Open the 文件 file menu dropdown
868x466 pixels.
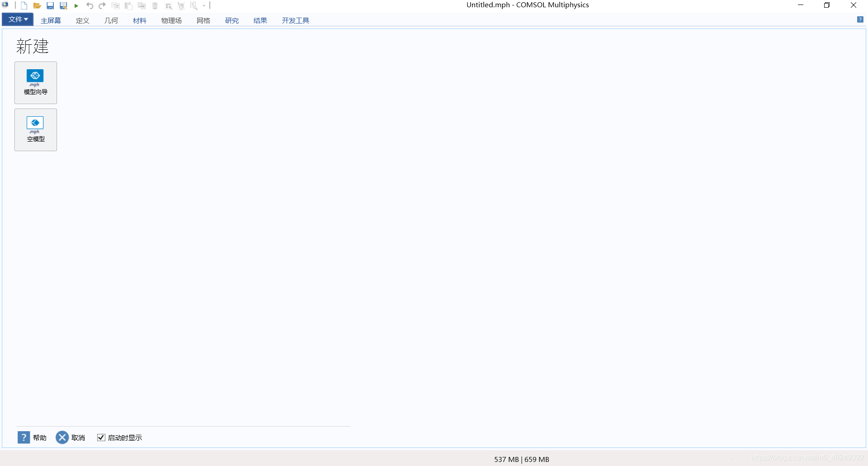click(x=18, y=19)
